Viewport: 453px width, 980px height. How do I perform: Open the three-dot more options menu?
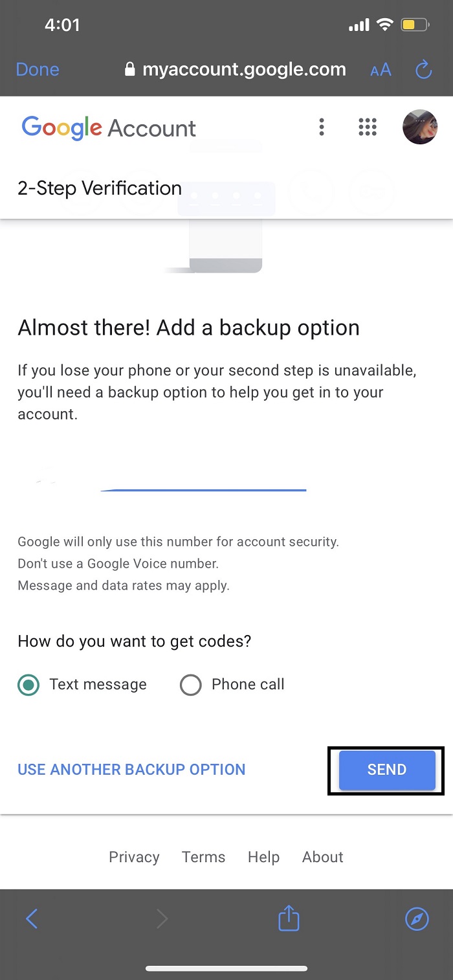pos(322,127)
